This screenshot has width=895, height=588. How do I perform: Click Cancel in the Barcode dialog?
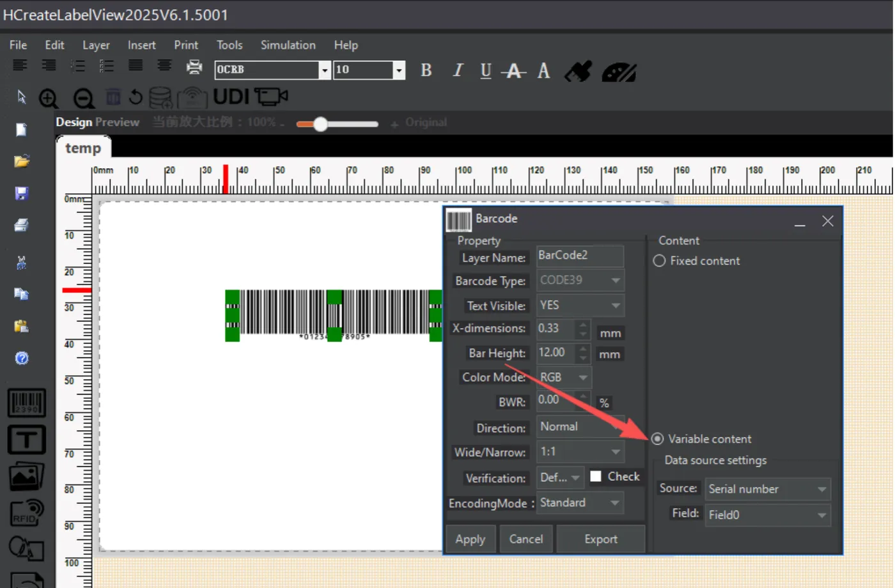[526, 539]
